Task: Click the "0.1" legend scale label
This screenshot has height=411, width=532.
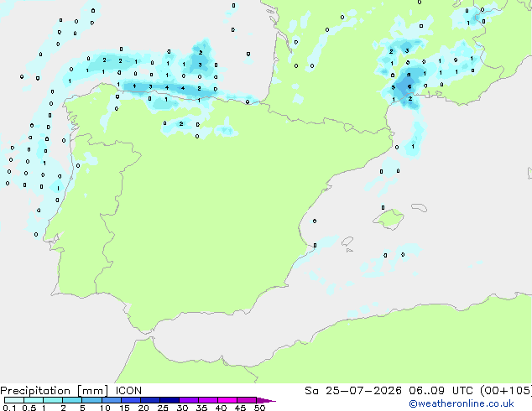Action: click(9, 408)
